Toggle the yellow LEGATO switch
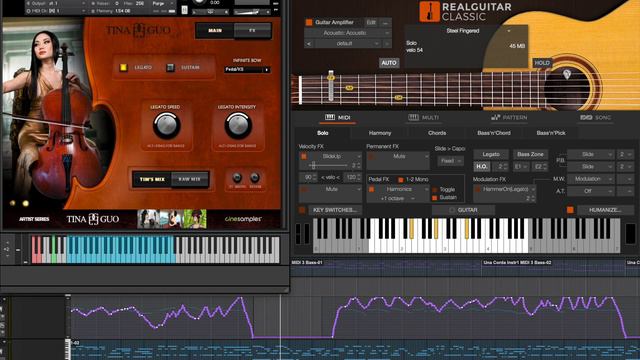 click(x=123, y=67)
